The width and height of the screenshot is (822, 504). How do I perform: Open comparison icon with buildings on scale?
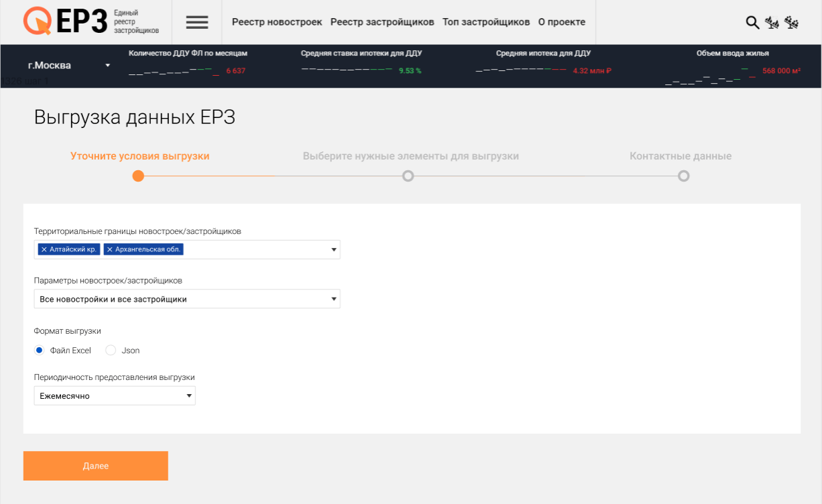tap(772, 22)
